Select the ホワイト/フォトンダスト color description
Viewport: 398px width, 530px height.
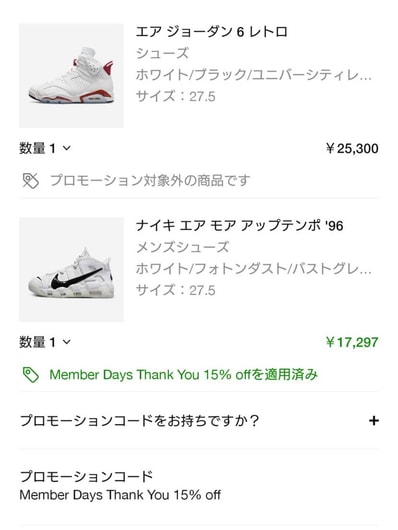click(254, 269)
